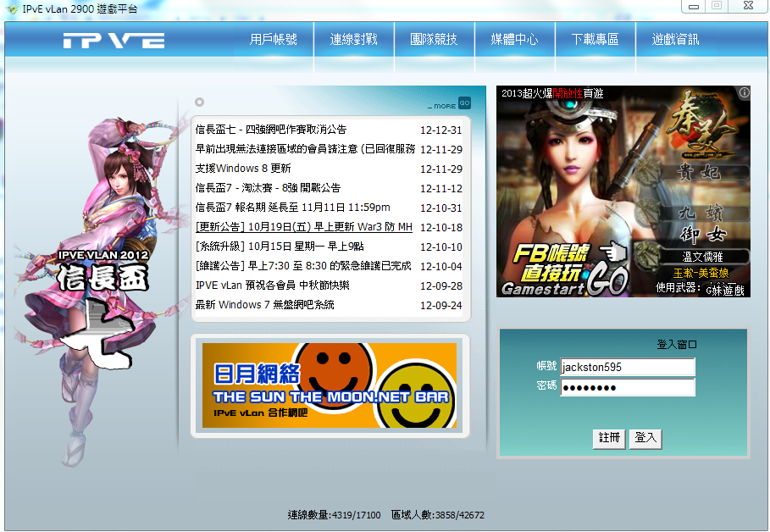Click the date 12-09-24 in news list
This screenshot has width=770, height=532.
[x=441, y=306]
